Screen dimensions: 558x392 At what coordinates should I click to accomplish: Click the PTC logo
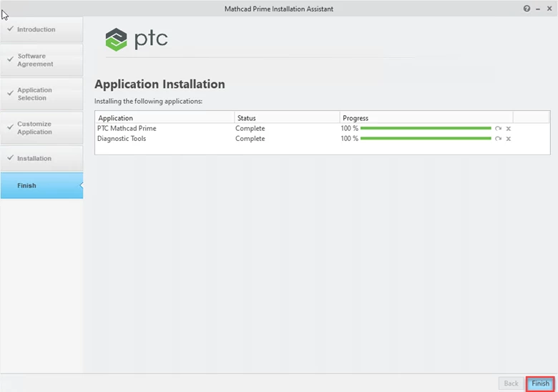click(x=137, y=39)
